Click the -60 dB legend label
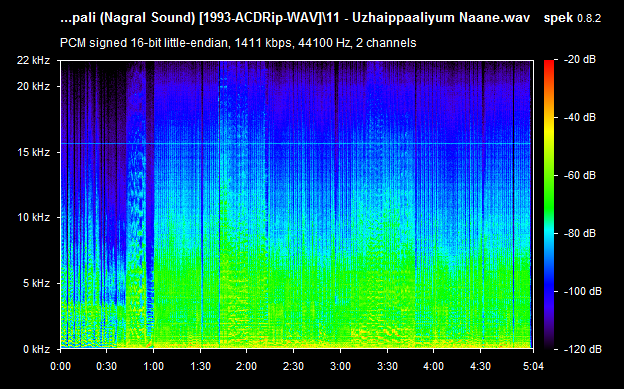This screenshot has width=624, height=389. click(580, 175)
